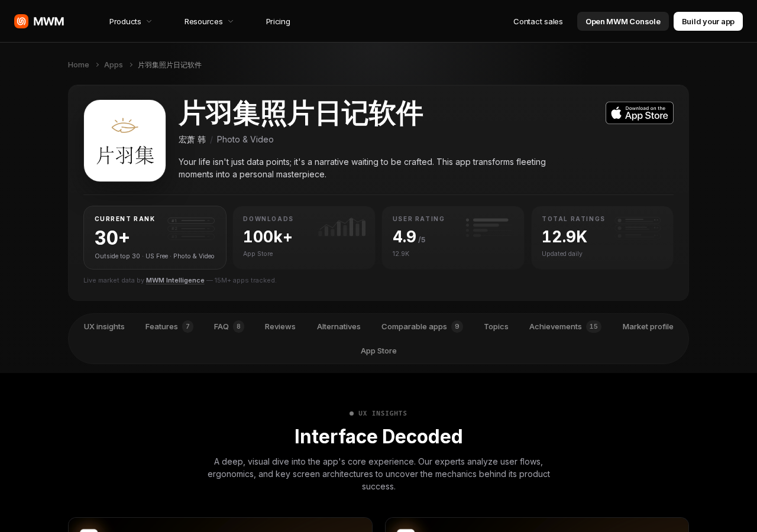Click the breadcrumb chevron after Home
757x532 pixels.
(x=97, y=64)
